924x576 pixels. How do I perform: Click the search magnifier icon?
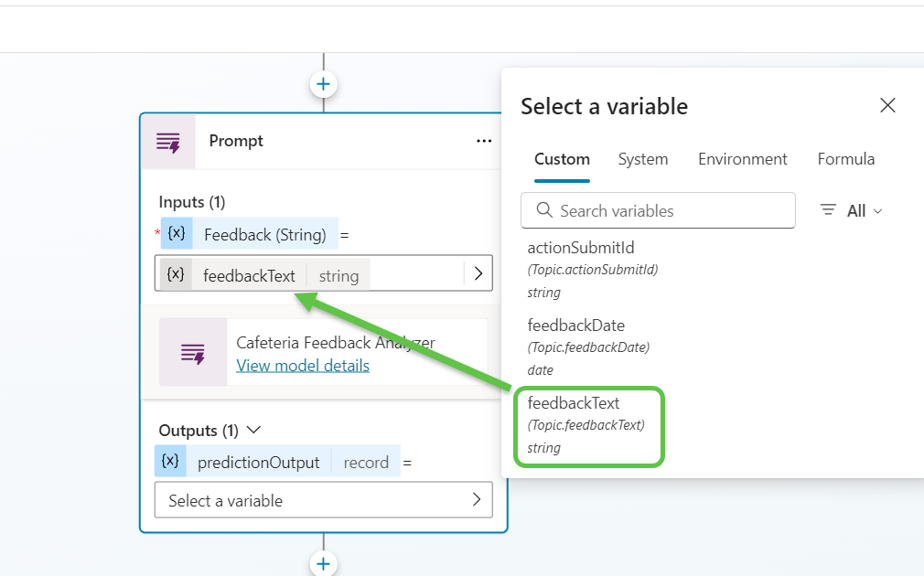click(x=544, y=210)
